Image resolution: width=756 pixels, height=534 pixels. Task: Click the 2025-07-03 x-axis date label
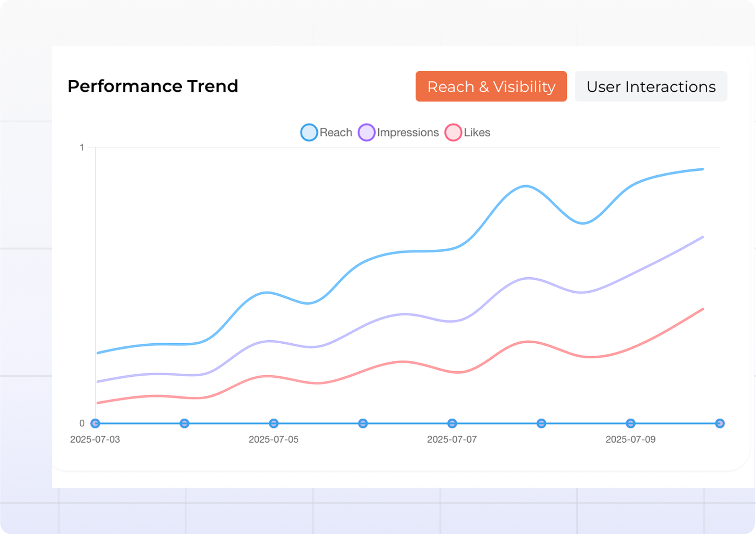(x=95, y=440)
